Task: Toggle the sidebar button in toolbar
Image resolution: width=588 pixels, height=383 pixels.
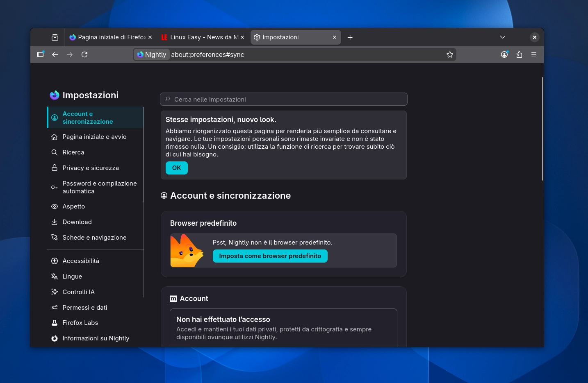Action: click(40, 54)
